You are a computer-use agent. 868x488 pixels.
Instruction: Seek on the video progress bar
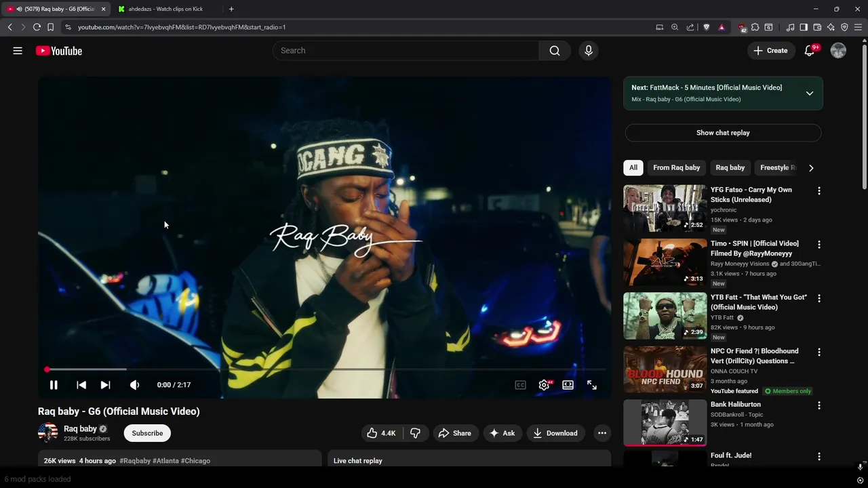click(325, 369)
